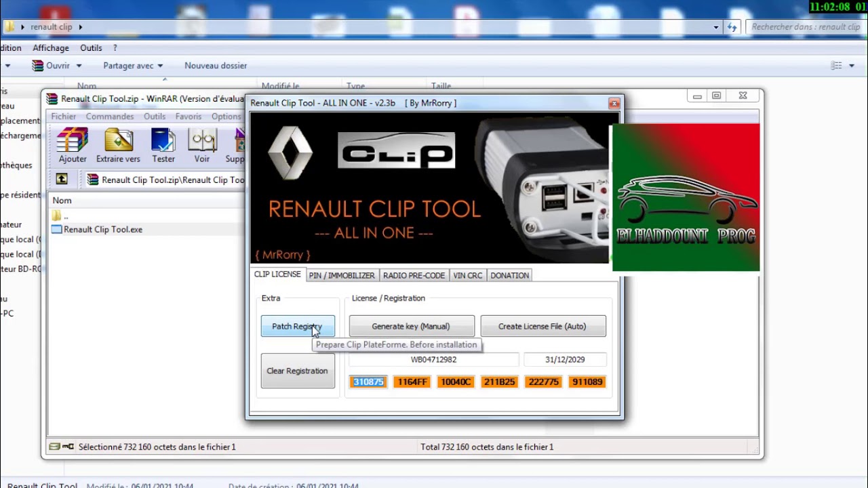Click the WinRAR Voir icon

pyautogui.click(x=202, y=146)
